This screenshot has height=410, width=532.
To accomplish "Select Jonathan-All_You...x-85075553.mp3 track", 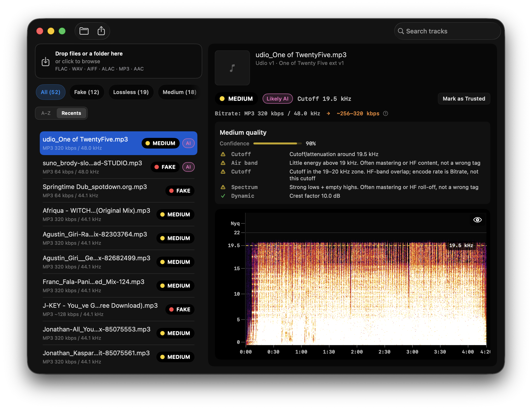I will 118,333.
